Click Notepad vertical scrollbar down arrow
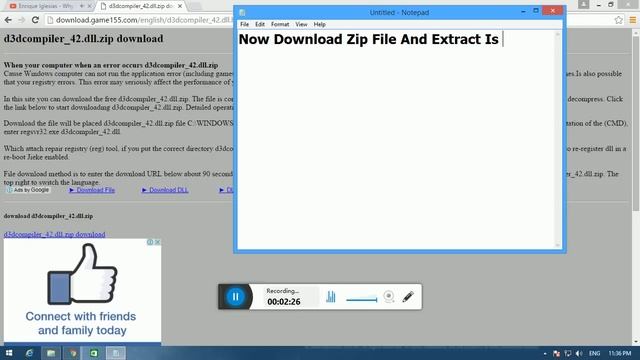Viewport: 640px width, 360px height. click(x=558, y=245)
